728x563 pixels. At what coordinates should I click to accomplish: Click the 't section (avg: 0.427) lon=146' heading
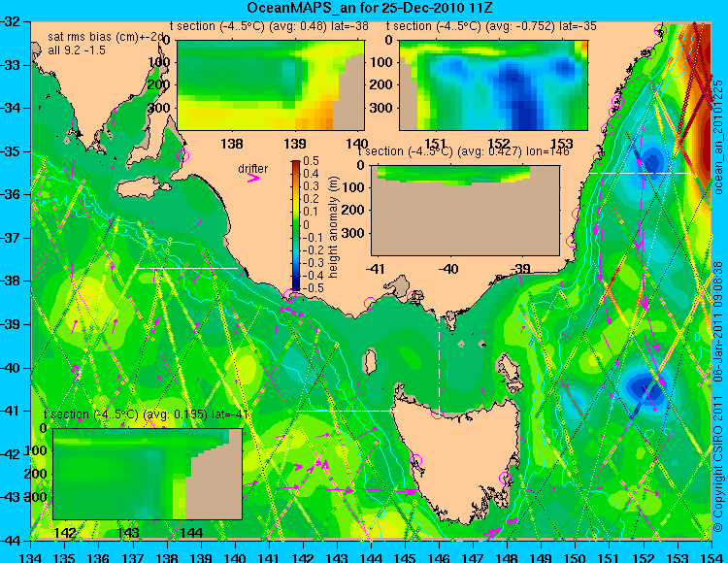click(x=463, y=151)
